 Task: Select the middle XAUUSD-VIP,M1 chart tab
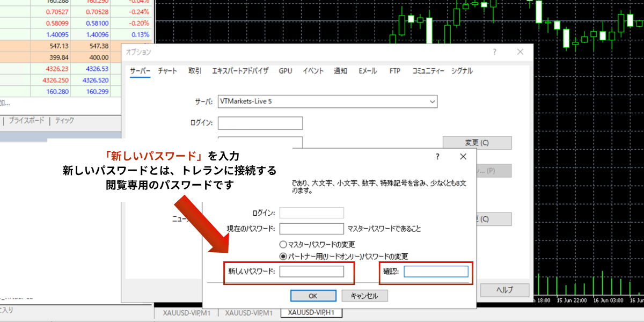(x=250, y=313)
